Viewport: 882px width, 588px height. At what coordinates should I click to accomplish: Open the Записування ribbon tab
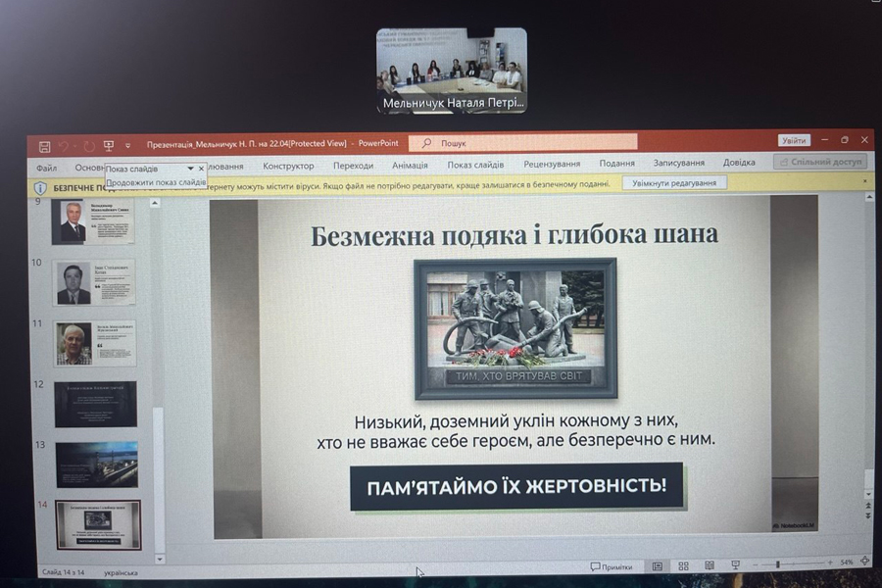[678, 163]
